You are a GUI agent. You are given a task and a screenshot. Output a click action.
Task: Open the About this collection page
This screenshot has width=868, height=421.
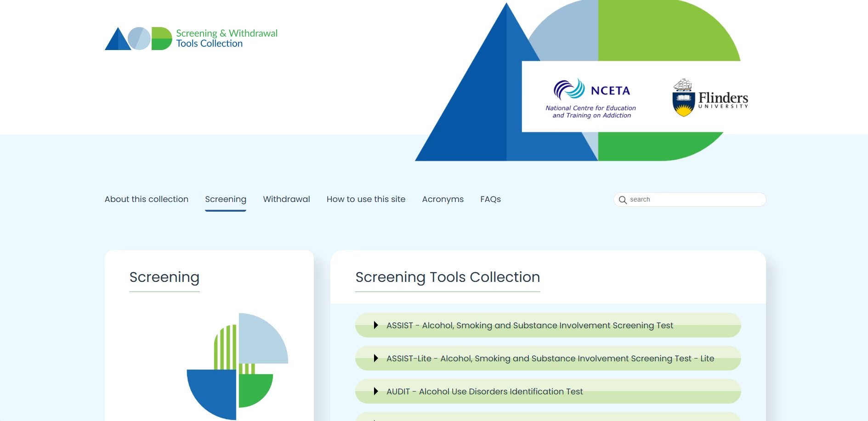(146, 199)
